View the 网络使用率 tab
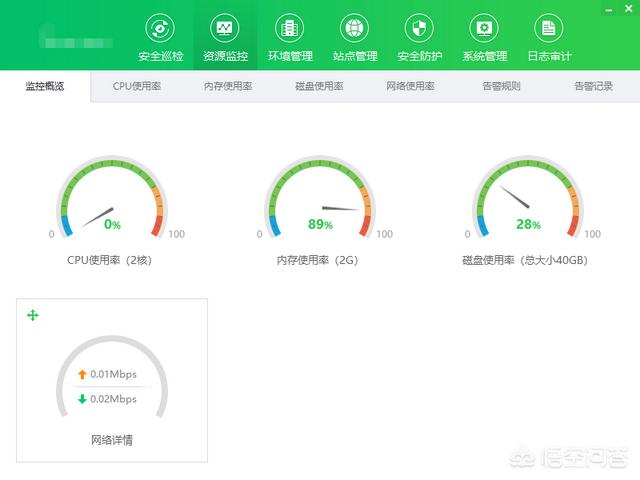640x480 pixels. coord(410,87)
